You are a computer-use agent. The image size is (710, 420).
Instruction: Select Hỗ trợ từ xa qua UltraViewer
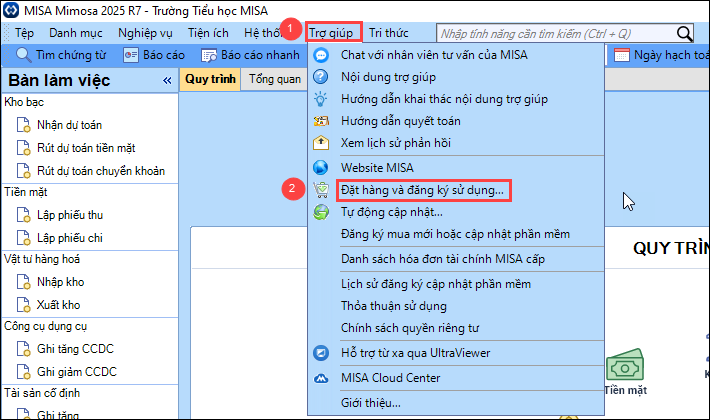point(456,353)
